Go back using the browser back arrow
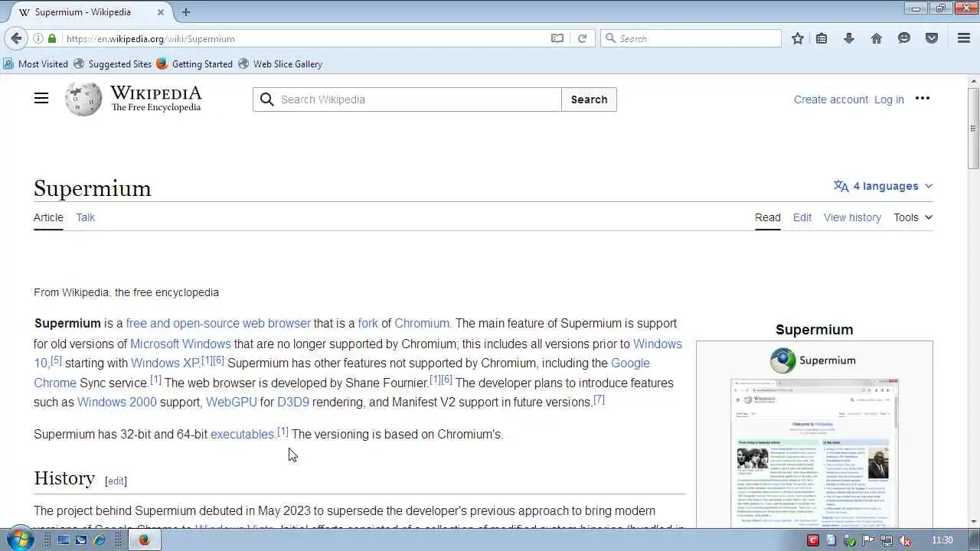 [16, 38]
